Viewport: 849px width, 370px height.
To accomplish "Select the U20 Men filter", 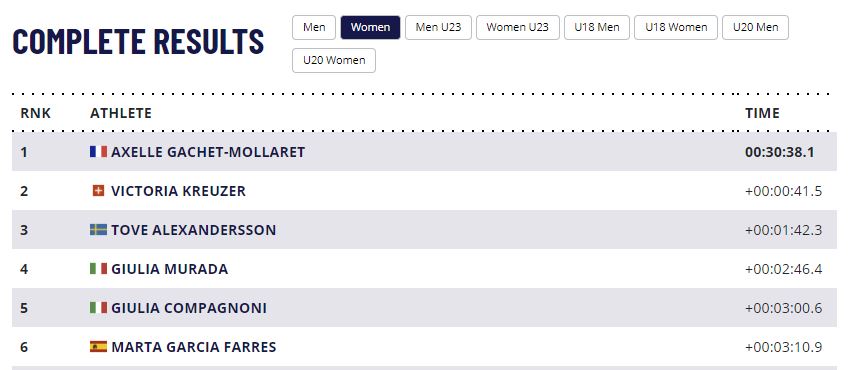I will 755,28.
